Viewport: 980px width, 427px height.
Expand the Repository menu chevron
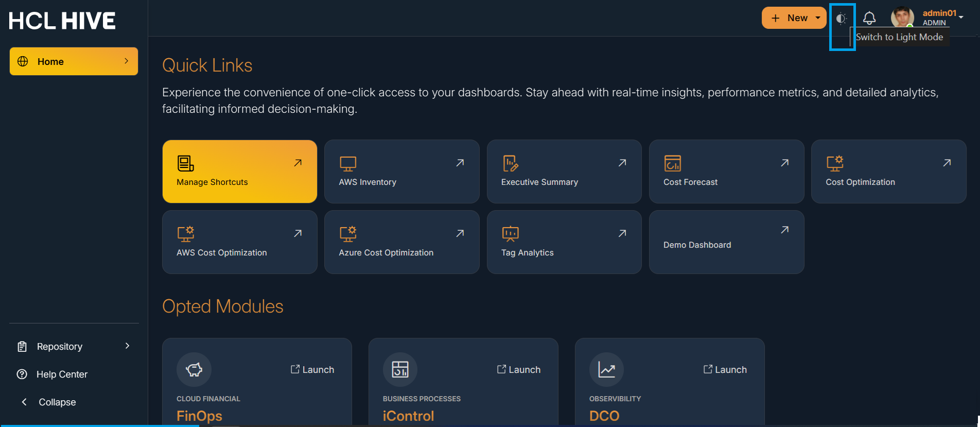127,346
